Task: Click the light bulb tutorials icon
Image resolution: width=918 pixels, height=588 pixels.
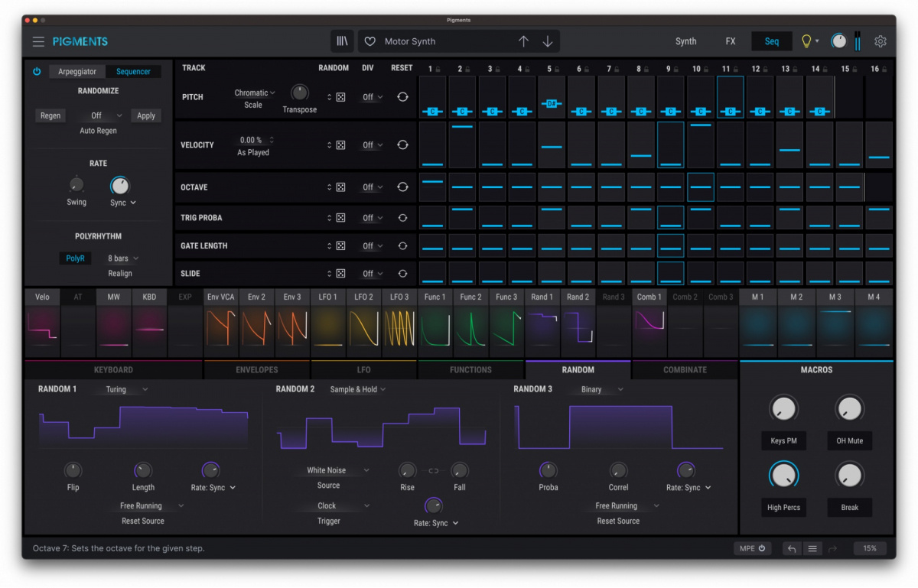Action: coord(807,41)
